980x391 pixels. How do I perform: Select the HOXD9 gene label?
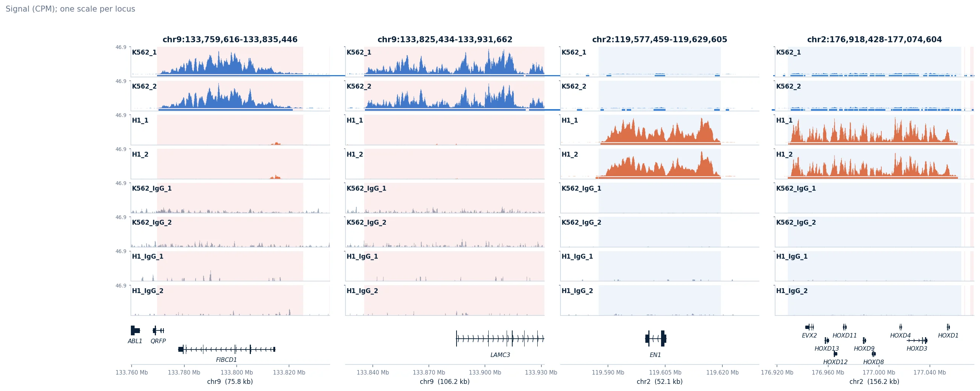pos(864,348)
